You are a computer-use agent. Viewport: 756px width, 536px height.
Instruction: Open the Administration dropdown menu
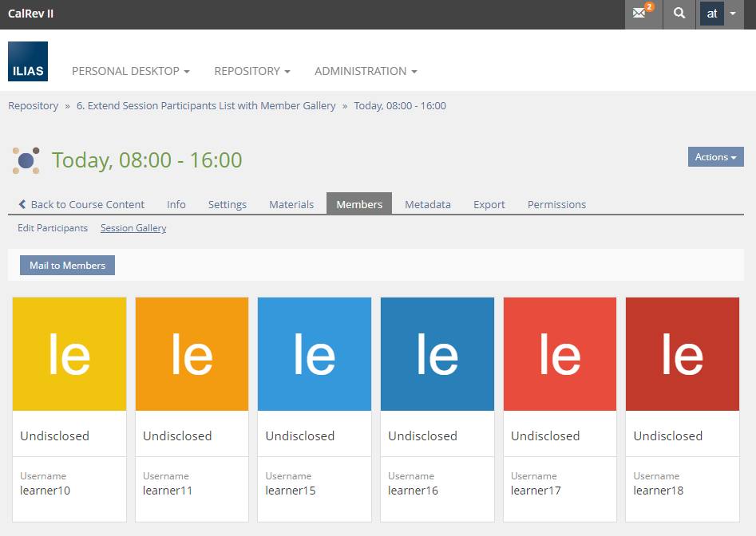[x=366, y=71]
